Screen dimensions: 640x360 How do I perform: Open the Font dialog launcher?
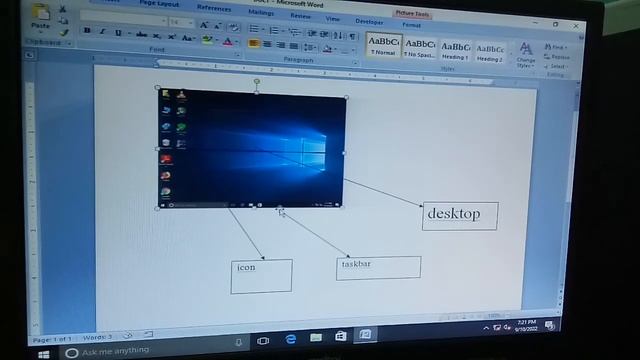[237, 53]
